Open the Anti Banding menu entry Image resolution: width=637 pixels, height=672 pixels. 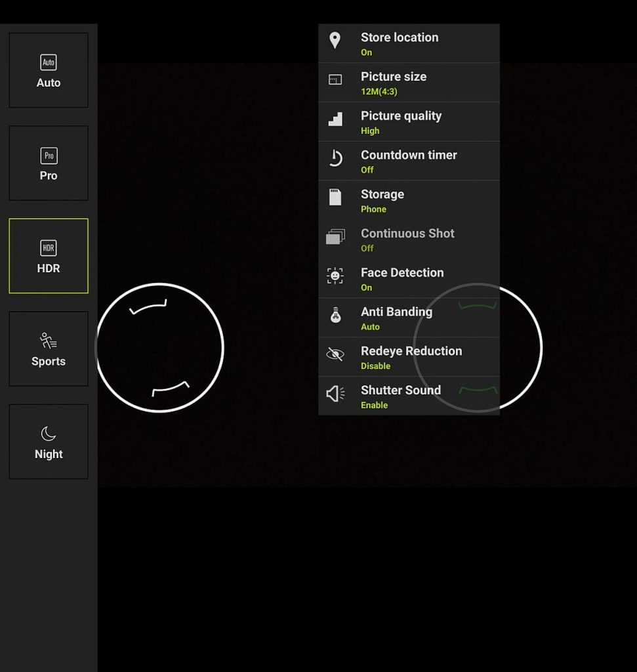click(x=409, y=318)
